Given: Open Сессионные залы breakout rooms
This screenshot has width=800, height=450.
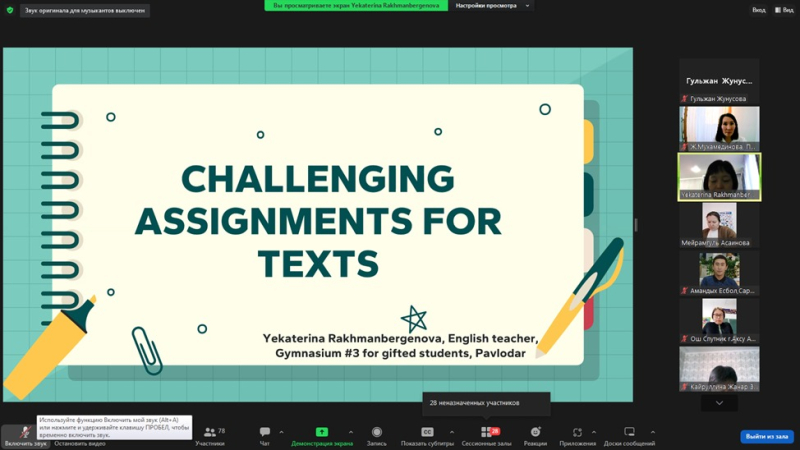Looking at the screenshot, I should tap(486, 435).
